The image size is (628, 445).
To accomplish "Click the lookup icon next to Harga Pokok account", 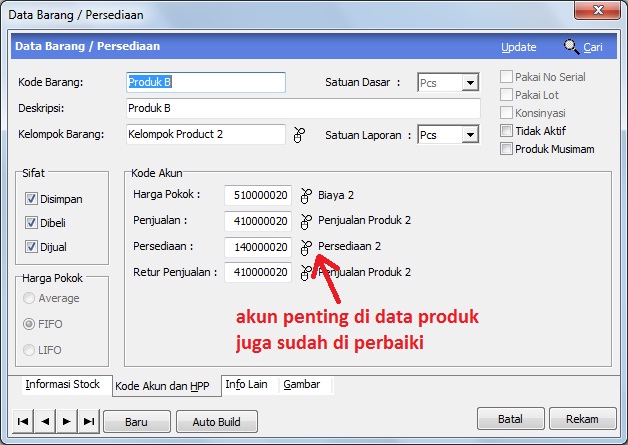I will click(x=306, y=195).
